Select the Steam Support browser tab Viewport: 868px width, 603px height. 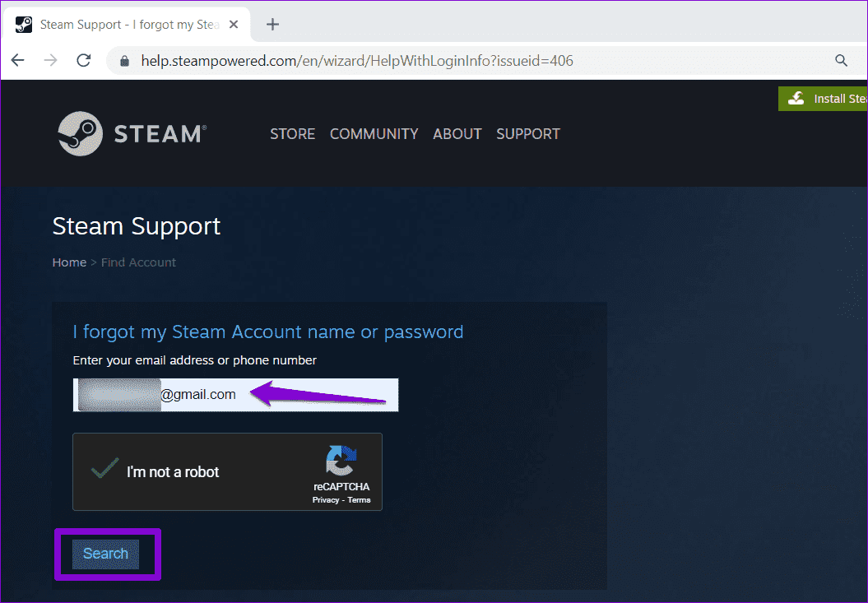[x=128, y=25]
